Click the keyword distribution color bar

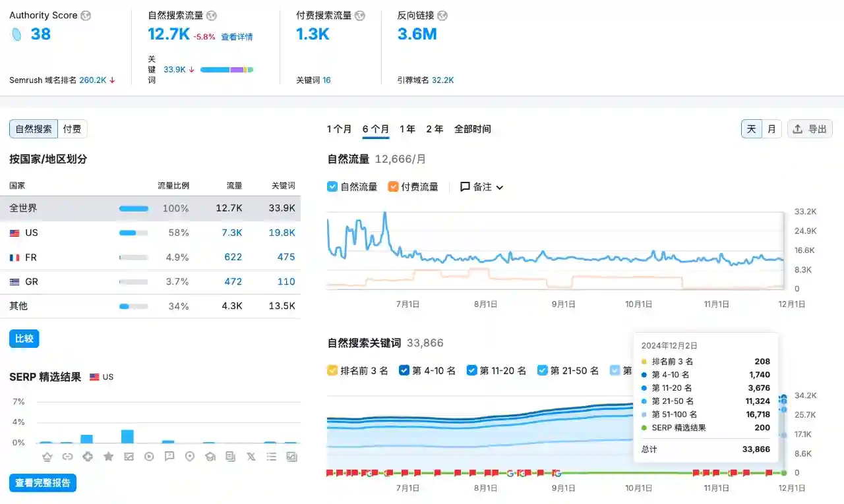click(226, 70)
